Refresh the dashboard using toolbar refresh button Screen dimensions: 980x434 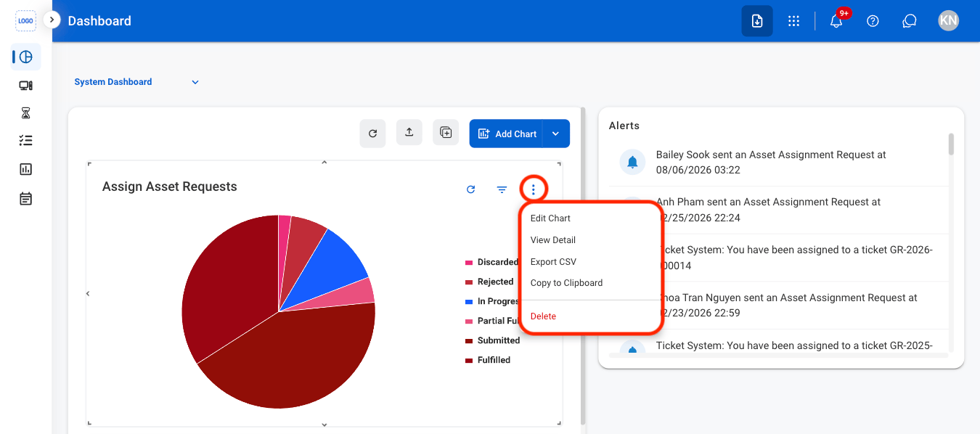[x=373, y=133]
